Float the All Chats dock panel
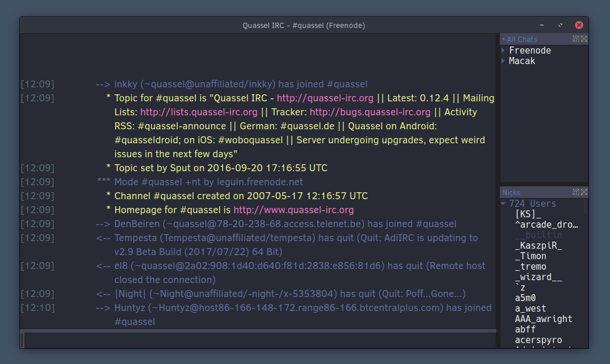Screen dimensions: 610x364 tap(576, 39)
